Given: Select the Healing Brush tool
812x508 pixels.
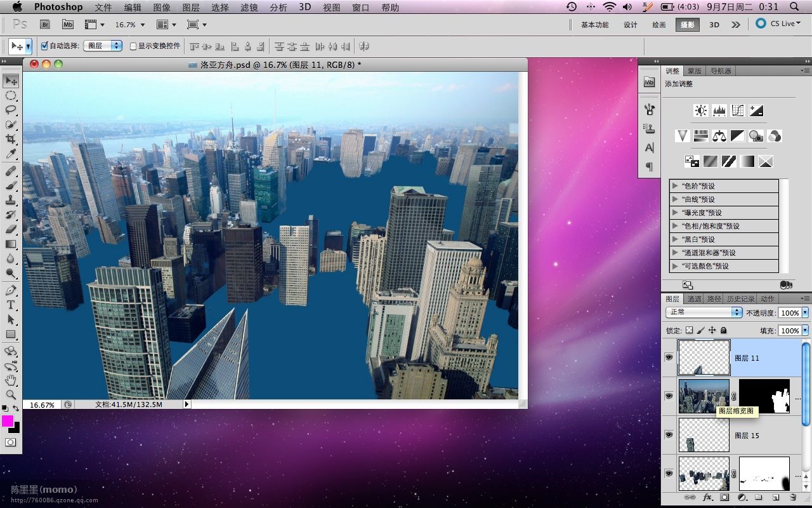Looking at the screenshot, I should point(11,171).
